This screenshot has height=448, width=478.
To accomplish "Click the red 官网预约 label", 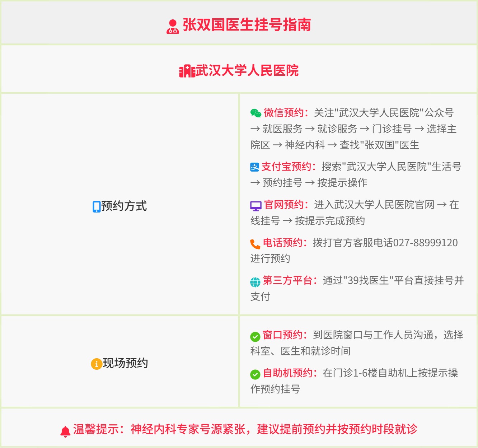I will 286,205.
